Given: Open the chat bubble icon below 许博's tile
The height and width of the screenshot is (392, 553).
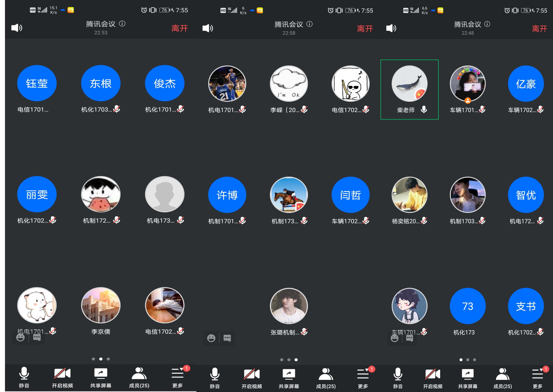Looking at the screenshot, I should [x=227, y=338].
